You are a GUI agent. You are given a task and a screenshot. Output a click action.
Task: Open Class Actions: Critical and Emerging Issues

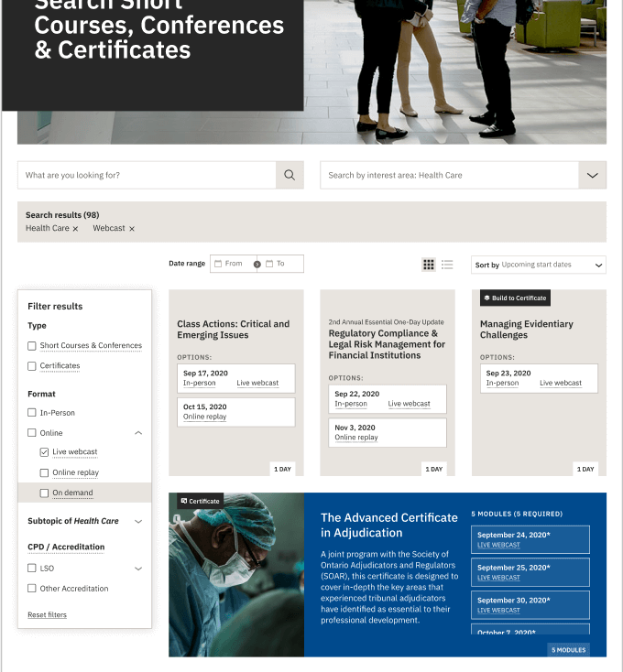pos(234,330)
